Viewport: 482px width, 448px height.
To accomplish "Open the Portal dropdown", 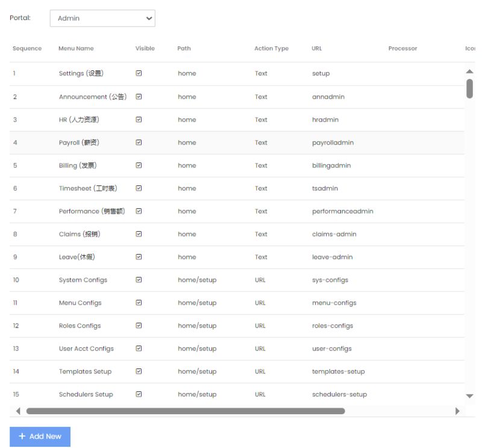I will pyautogui.click(x=101, y=18).
